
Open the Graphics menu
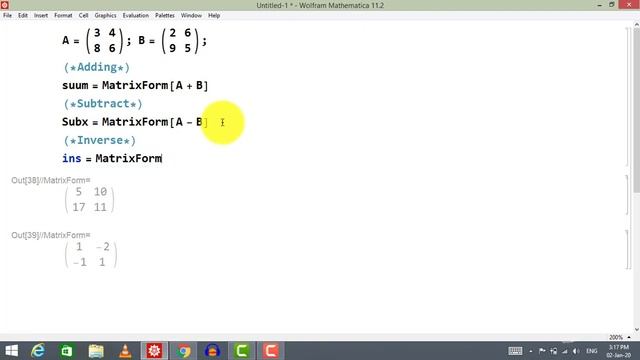(105, 16)
